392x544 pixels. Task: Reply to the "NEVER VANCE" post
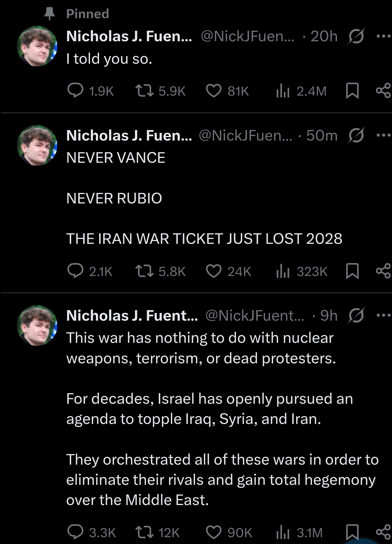(75, 271)
